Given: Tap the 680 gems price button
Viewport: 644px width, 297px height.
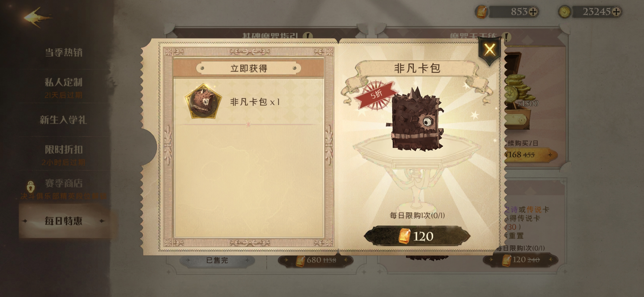Looking at the screenshot, I should (315, 260).
